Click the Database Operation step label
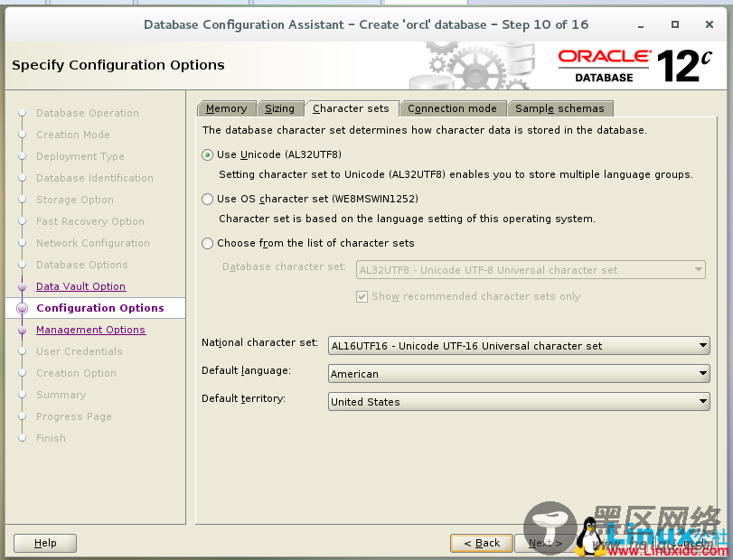Image resolution: width=733 pixels, height=560 pixels. click(x=88, y=113)
